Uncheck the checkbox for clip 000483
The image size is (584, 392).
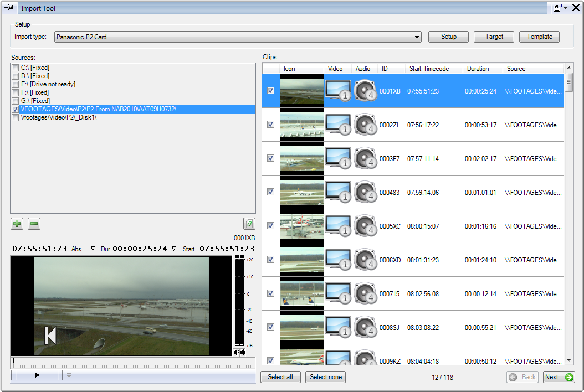(x=271, y=192)
